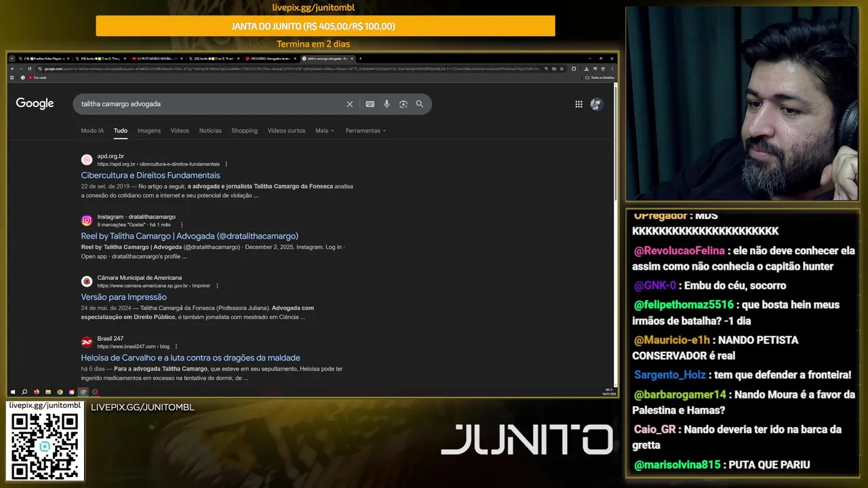Screen dimensions: 868x488
Task: Open the Google account avatar menu
Action: tap(596, 104)
